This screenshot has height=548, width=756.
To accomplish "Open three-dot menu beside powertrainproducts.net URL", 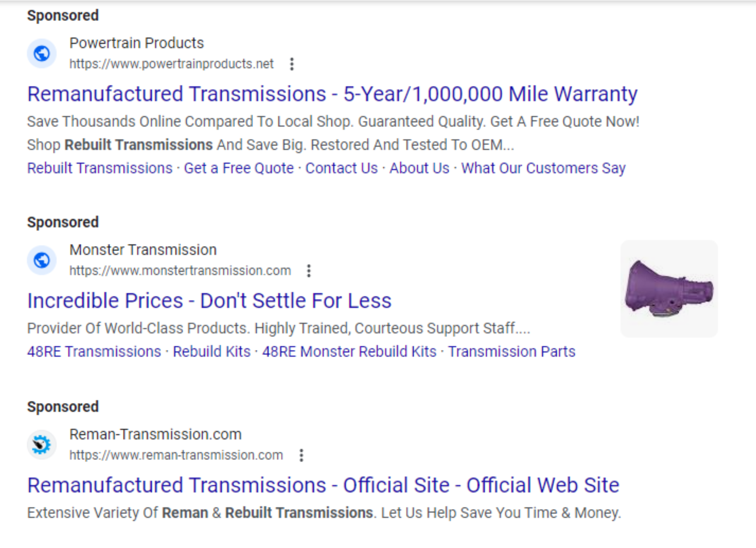I will pos(292,64).
